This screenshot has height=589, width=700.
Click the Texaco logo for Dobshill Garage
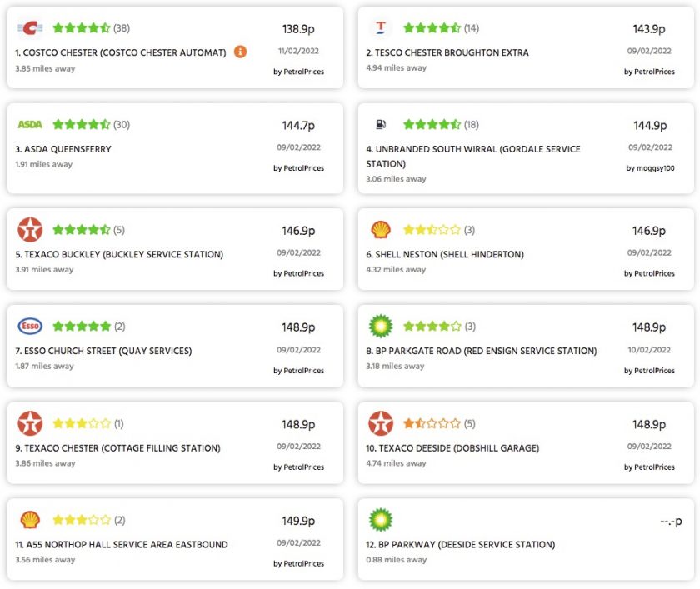tap(381, 423)
